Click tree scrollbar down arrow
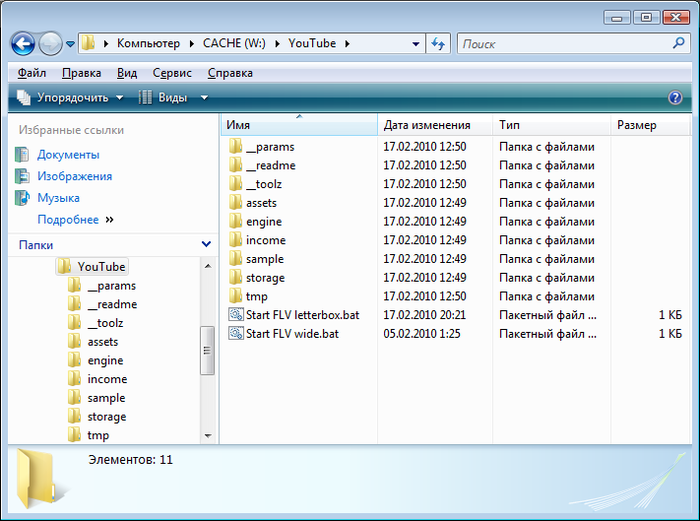700x521 pixels. click(208, 435)
